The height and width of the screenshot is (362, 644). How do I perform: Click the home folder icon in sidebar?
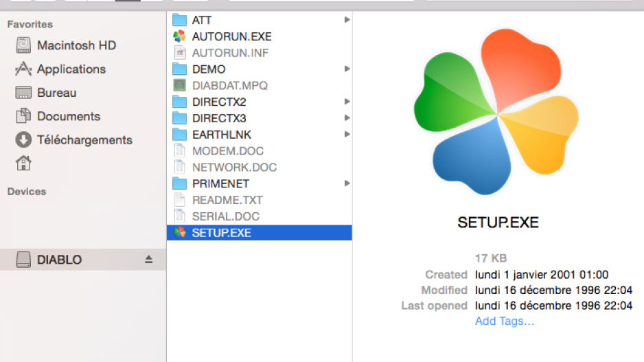[23, 163]
